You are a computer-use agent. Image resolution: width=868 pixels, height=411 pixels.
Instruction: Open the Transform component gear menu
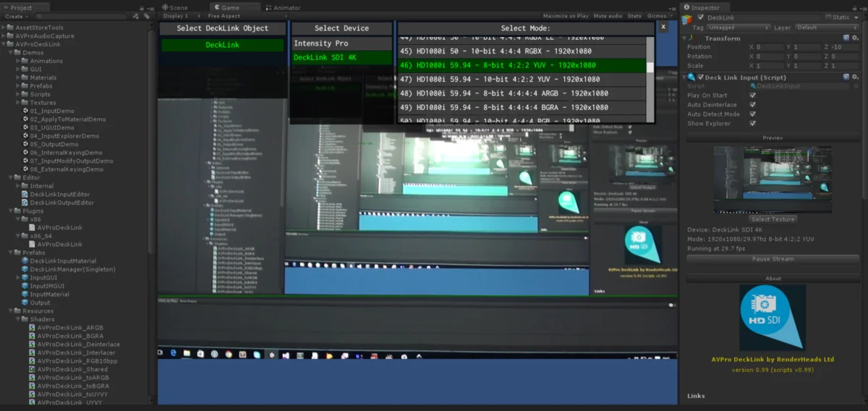(855, 38)
